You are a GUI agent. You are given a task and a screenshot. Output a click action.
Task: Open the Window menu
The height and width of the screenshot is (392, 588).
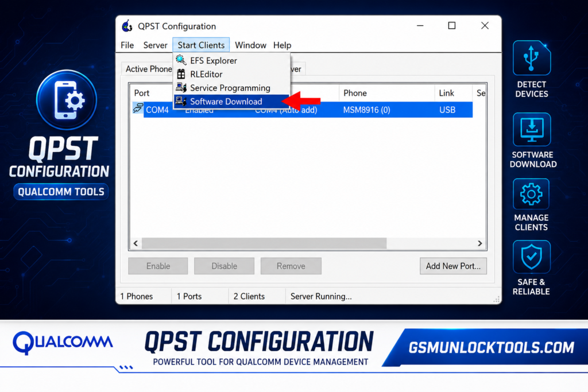[x=250, y=45]
